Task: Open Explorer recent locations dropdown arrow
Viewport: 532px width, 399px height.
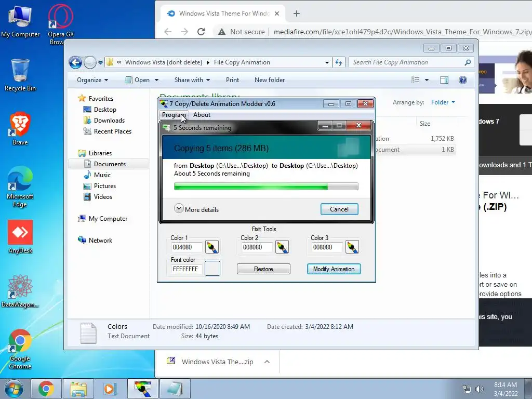Action: (x=100, y=63)
